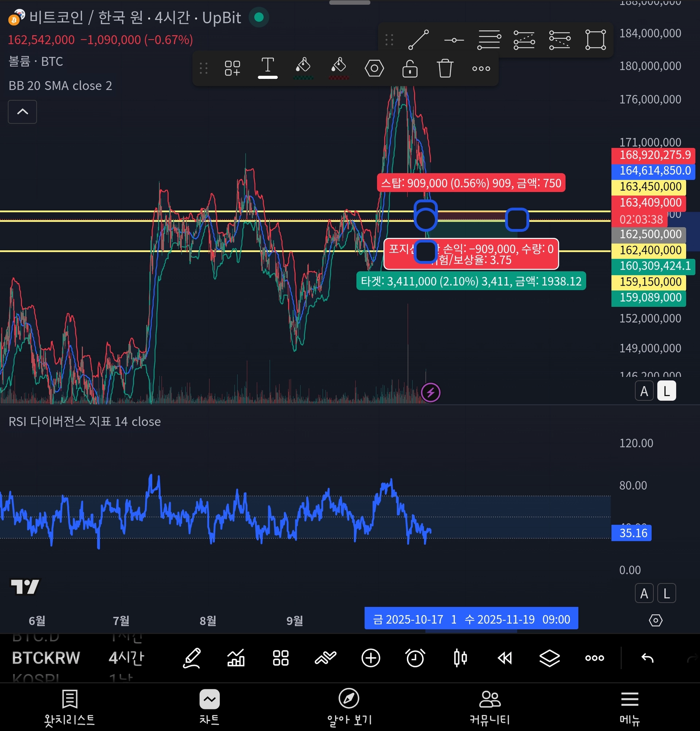Viewport: 700px width, 731px height.
Task: Tap the BTCKRW symbol button
Action: (x=46, y=658)
